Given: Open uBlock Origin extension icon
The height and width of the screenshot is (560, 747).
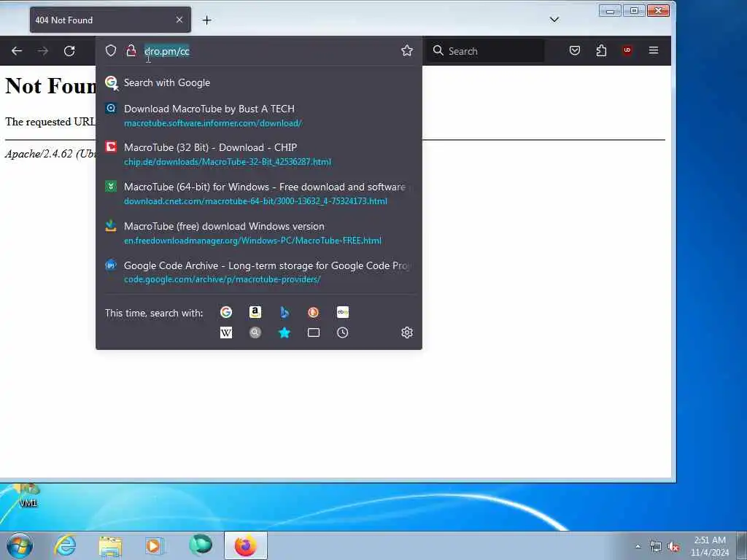Looking at the screenshot, I should tap(627, 50).
